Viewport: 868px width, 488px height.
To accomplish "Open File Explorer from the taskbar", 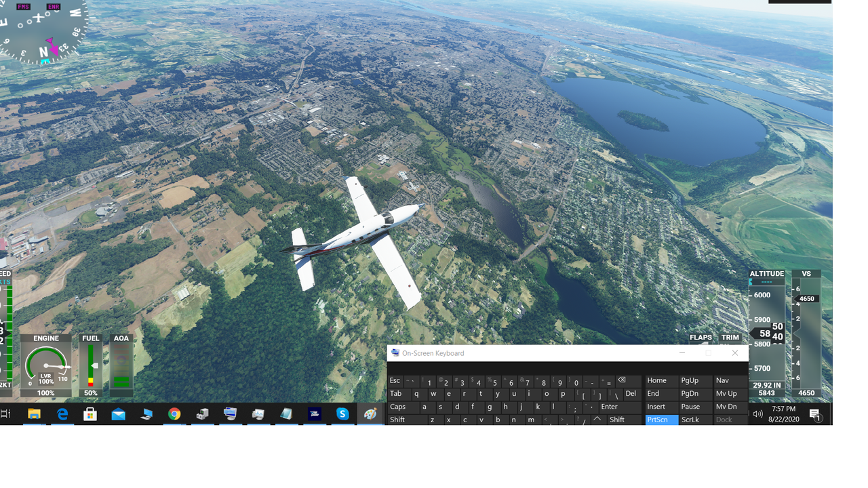I will [34, 414].
